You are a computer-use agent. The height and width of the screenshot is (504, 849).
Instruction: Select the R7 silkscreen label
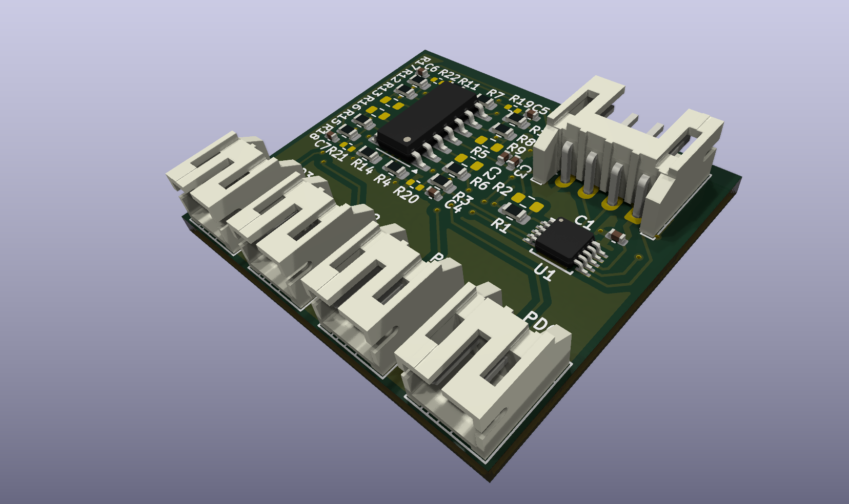coord(495,95)
